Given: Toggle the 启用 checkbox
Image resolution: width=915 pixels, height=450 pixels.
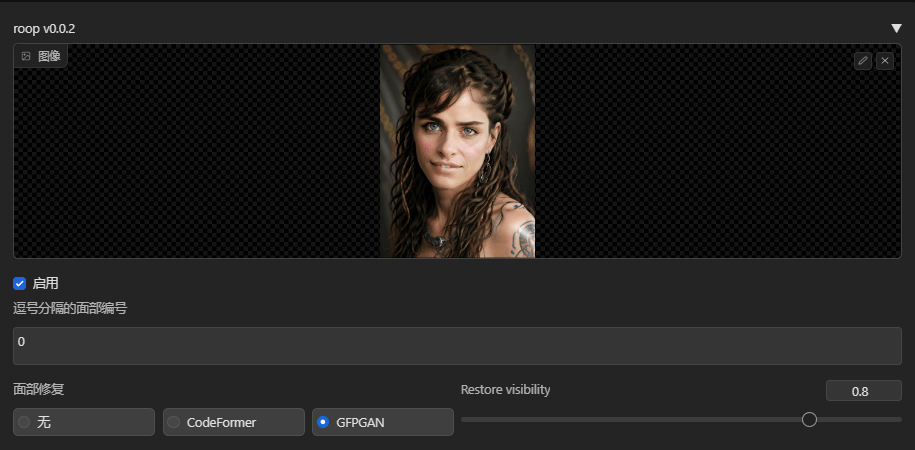Looking at the screenshot, I should (20, 284).
